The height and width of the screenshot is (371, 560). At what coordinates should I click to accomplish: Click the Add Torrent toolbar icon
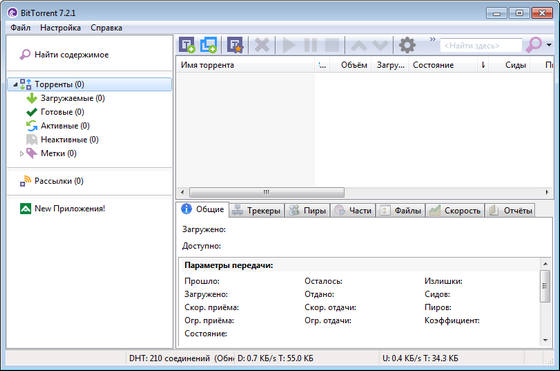187,45
